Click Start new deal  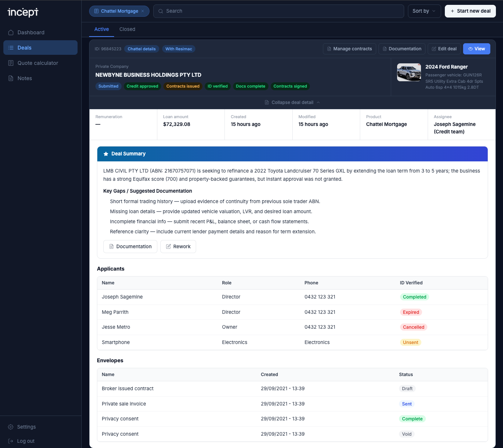pos(470,11)
